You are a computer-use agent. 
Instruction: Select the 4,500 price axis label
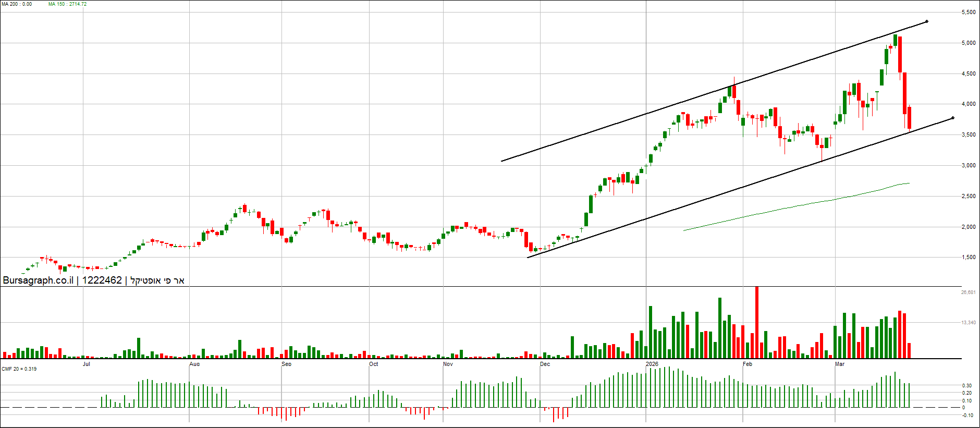point(969,74)
